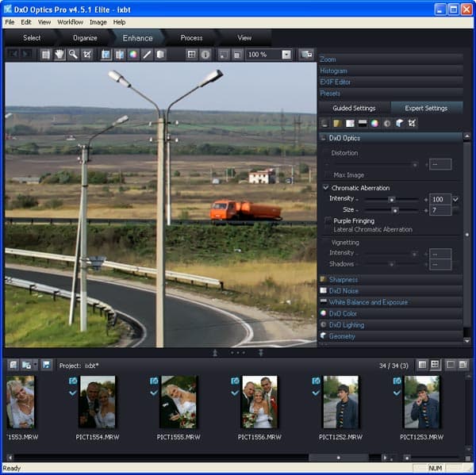The height and width of the screenshot is (475, 476).
Task: Select the PICT1555.MRW thumbnail
Action: click(178, 402)
